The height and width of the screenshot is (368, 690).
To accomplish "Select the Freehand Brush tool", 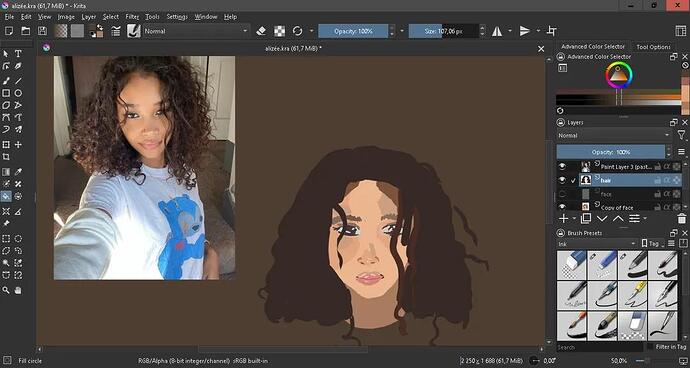I will pyautogui.click(x=6, y=81).
